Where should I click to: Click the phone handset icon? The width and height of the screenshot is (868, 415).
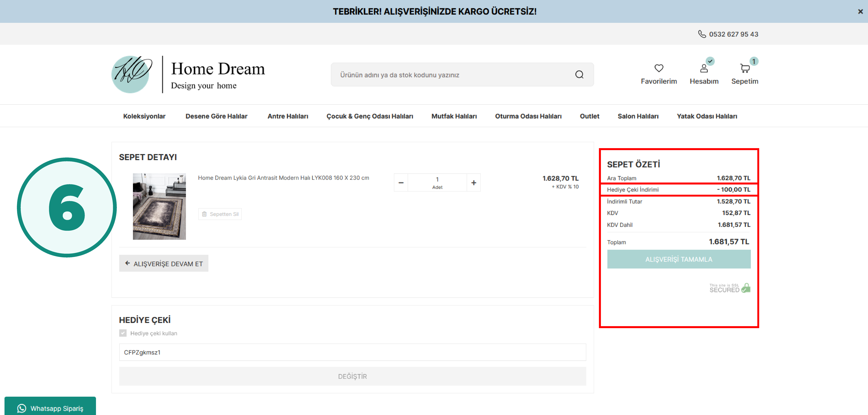tap(702, 34)
